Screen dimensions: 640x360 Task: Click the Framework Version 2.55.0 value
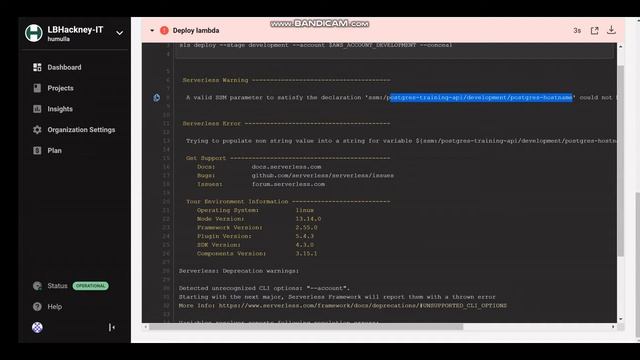307,227
